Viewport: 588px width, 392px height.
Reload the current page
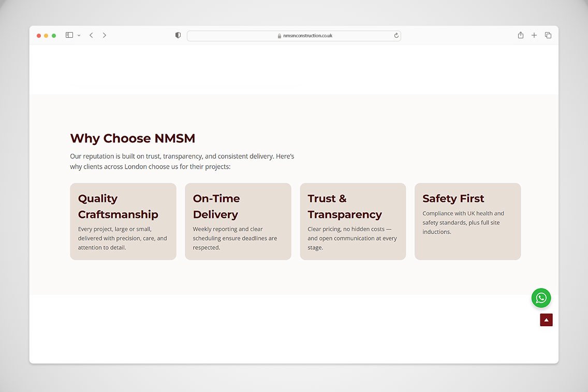click(x=396, y=36)
